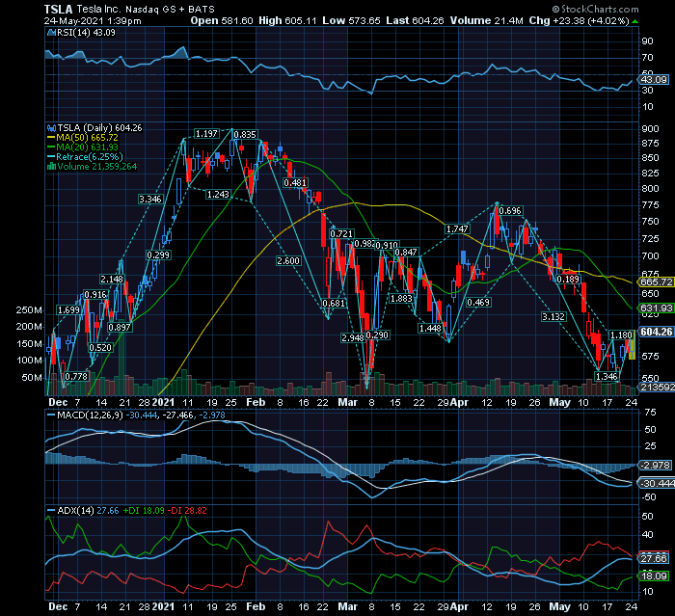The width and height of the screenshot is (675, 616).
Task: Click the Chg +23.38 (+4.02%) value
Action: coord(579,20)
